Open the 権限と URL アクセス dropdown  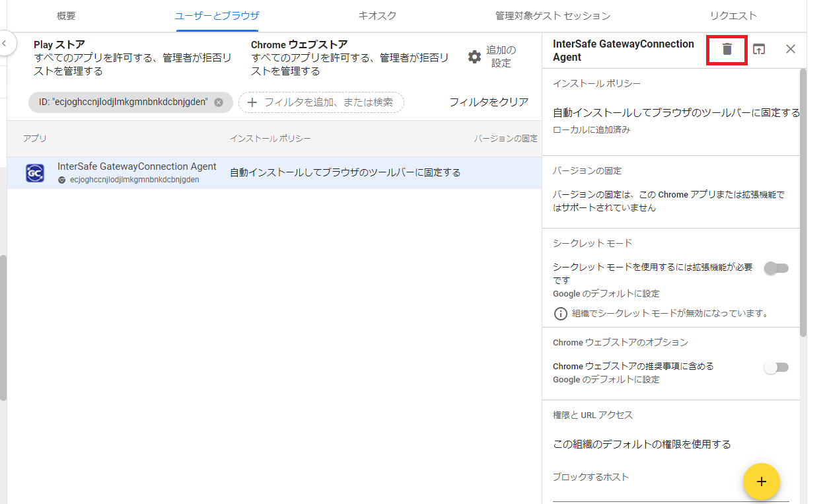click(642, 444)
